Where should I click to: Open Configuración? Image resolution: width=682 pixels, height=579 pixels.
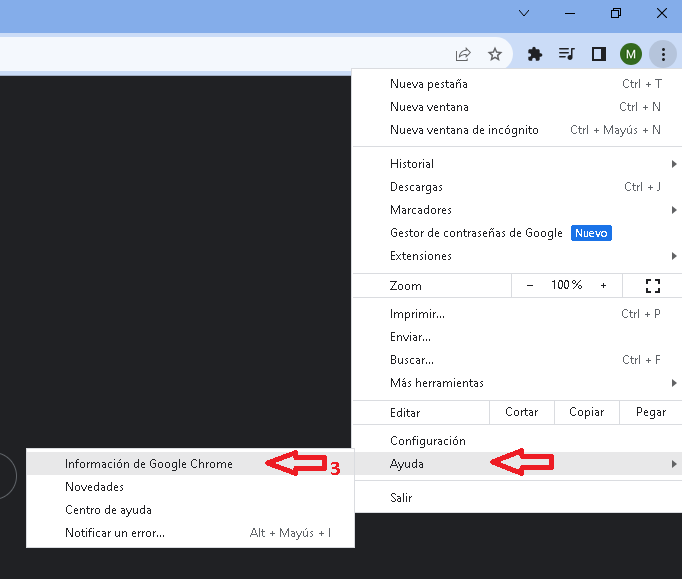(x=517, y=441)
